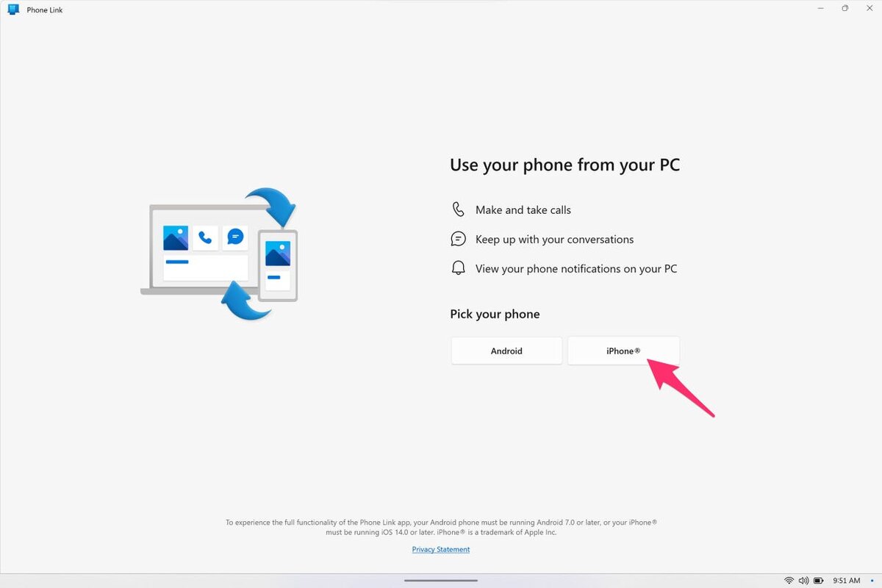Click the bell icon beside phone notifications
The image size is (882, 588).
[x=458, y=268]
